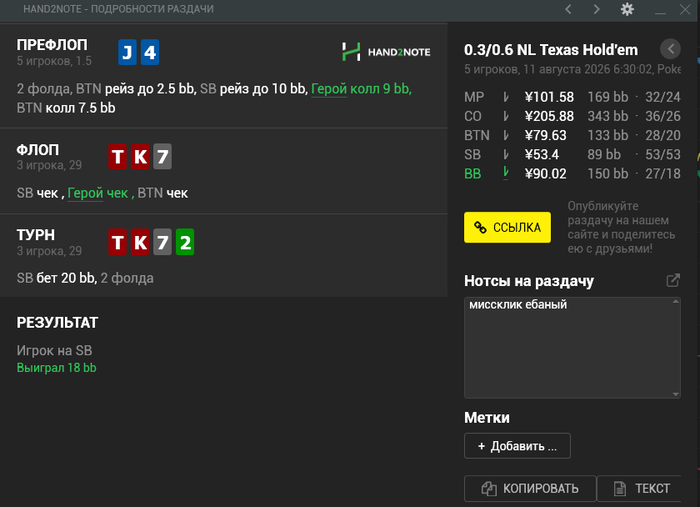Select the BTN player row ¥79.63
Viewport: 700px width, 507px height.
pos(572,135)
